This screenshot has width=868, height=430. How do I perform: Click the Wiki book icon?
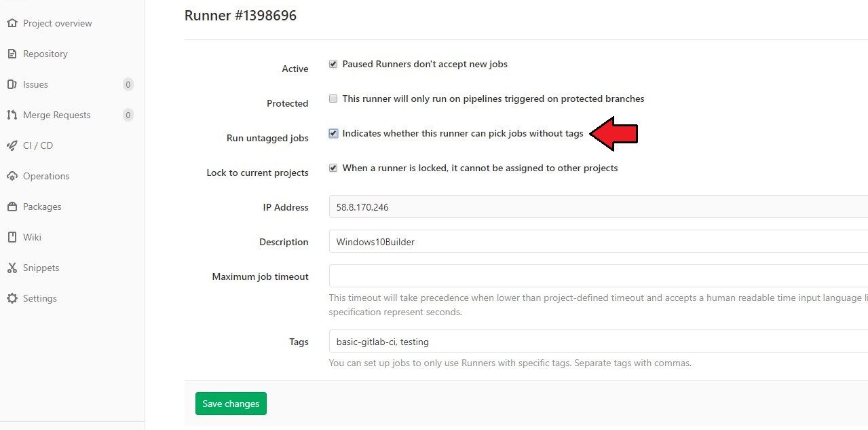click(x=12, y=237)
